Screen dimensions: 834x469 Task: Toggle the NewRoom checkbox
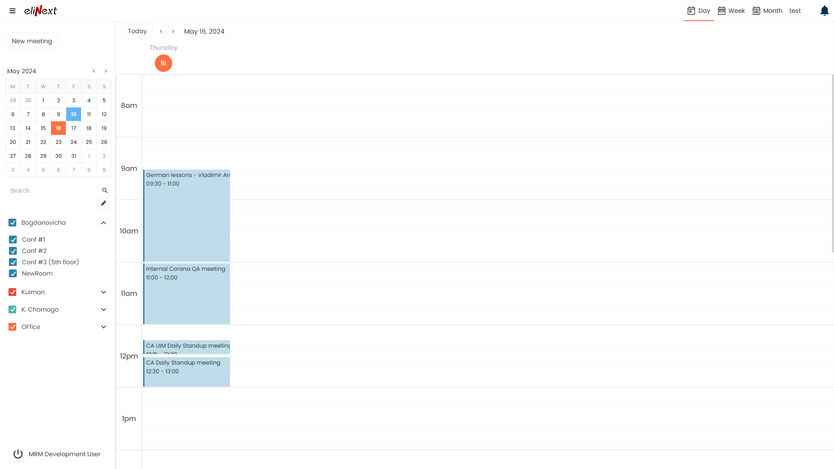(x=13, y=273)
